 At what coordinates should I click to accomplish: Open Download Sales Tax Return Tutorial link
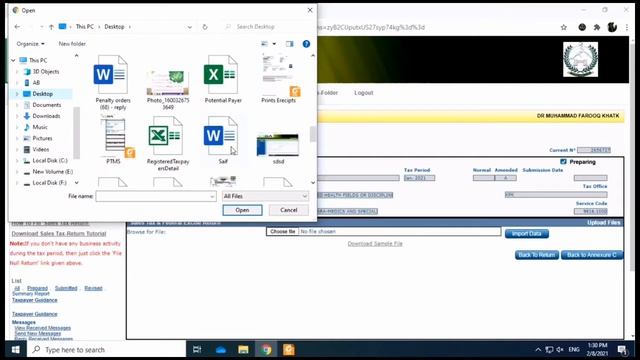(x=59, y=233)
